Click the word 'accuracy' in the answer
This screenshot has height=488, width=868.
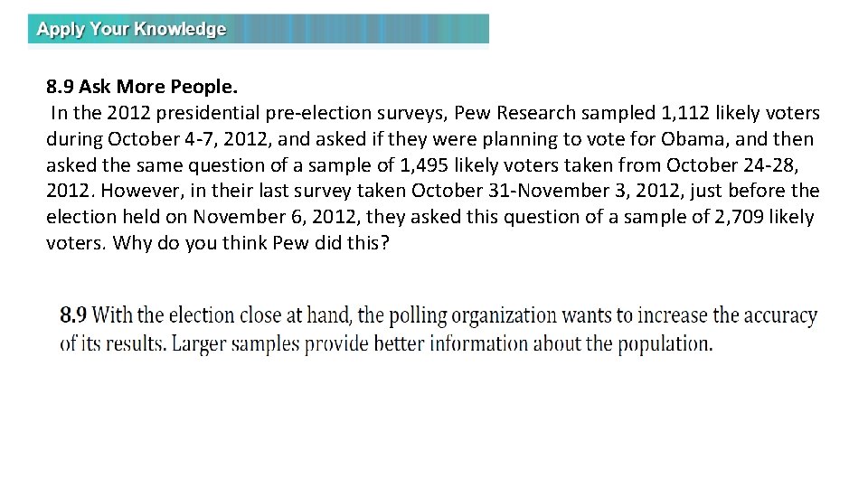(x=779, y=316)
